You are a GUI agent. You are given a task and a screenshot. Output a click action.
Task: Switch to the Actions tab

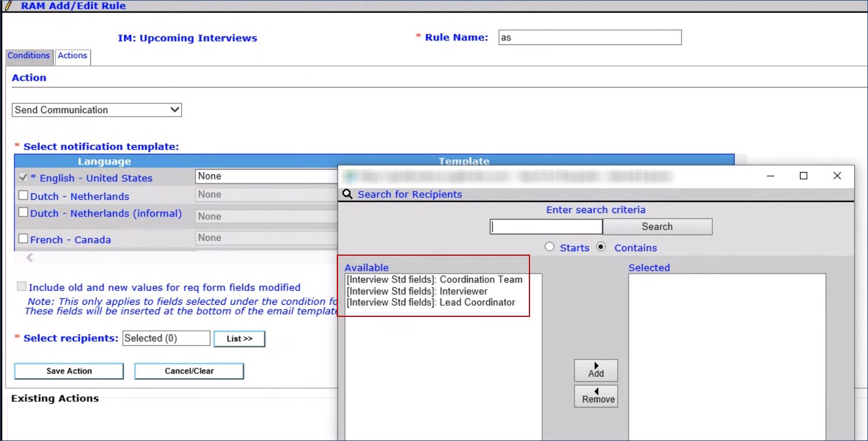tap(73, 56)
